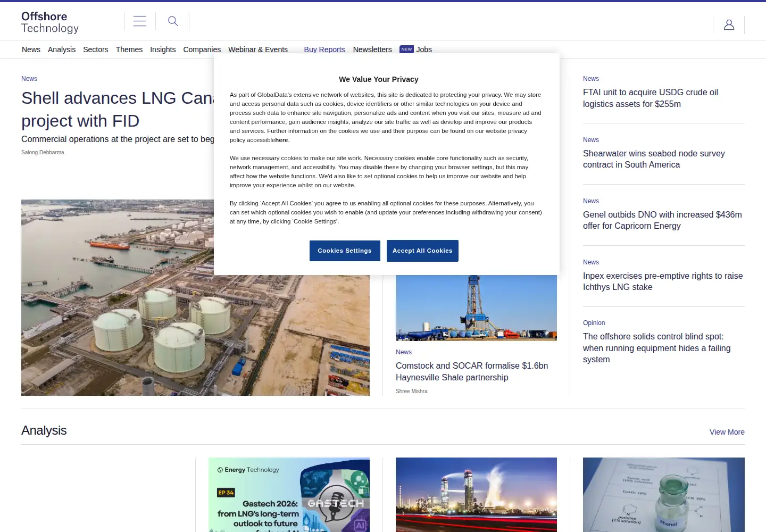
Task: Open Shearwater seabed node survey article
Action: [654, 159]
